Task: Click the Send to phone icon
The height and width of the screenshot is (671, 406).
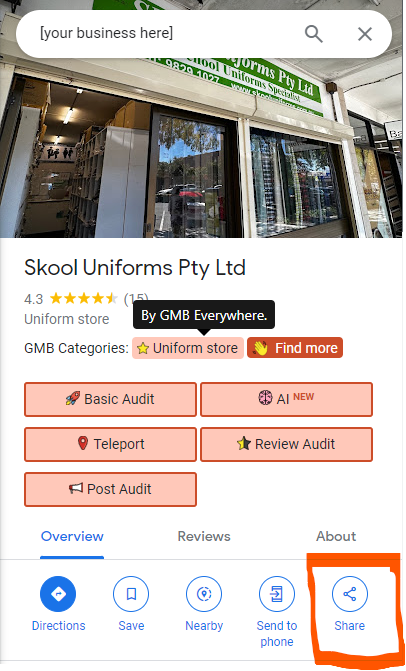Action: point(277,594)
